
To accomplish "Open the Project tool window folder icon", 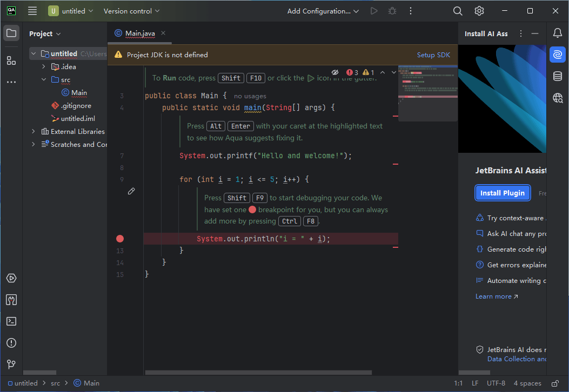I will [11, 33].
